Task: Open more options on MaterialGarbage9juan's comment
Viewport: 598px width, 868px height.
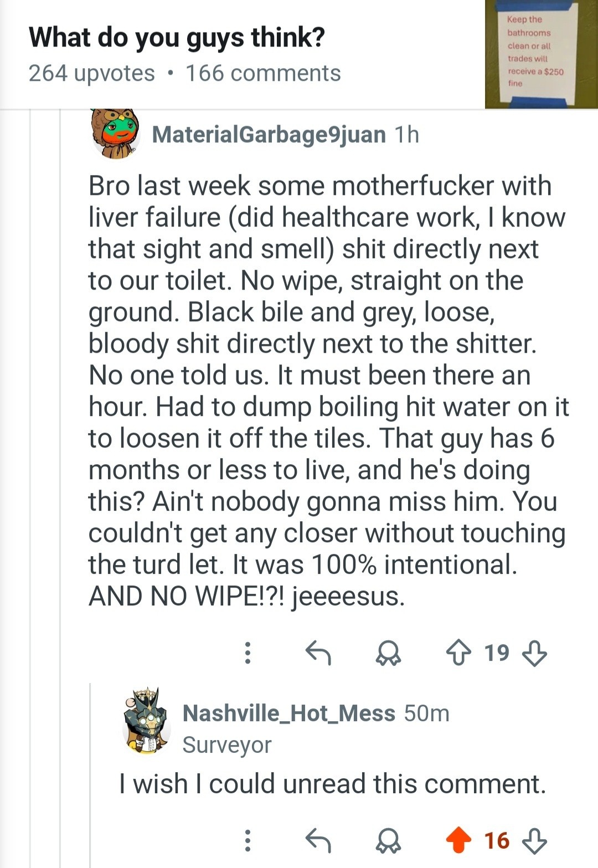Action: 248,653
